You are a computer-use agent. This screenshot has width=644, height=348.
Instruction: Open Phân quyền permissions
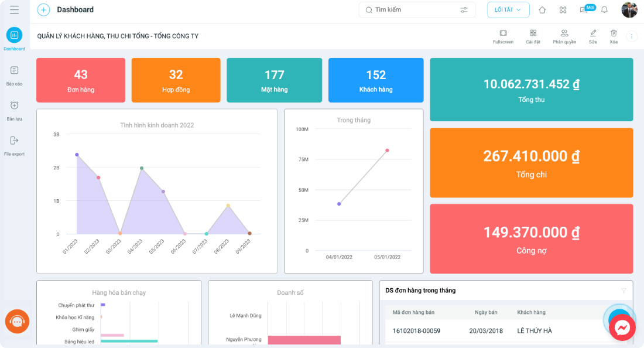pos(564,36)
